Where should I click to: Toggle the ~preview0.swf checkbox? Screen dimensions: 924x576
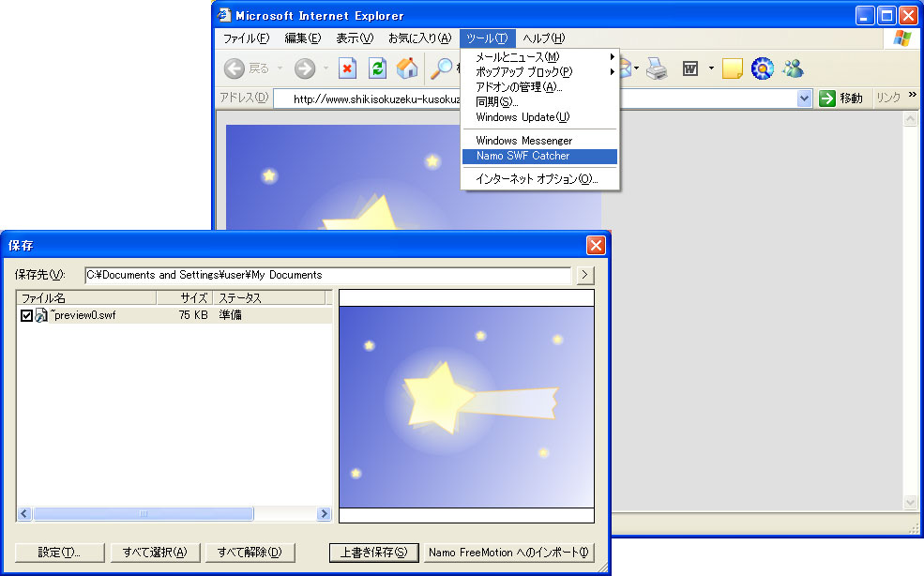point(26,315)
